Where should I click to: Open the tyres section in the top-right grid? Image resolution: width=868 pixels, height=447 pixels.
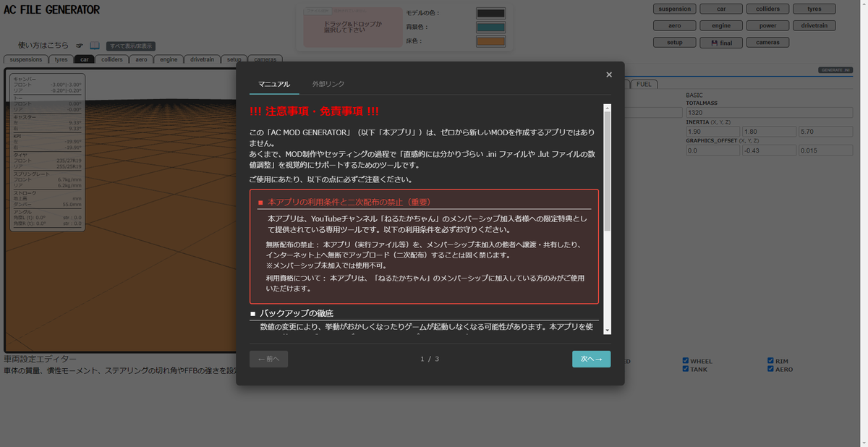814,8
